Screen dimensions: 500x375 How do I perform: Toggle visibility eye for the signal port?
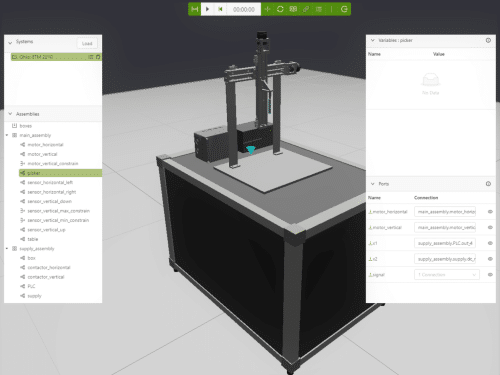[x=490, y=275]
